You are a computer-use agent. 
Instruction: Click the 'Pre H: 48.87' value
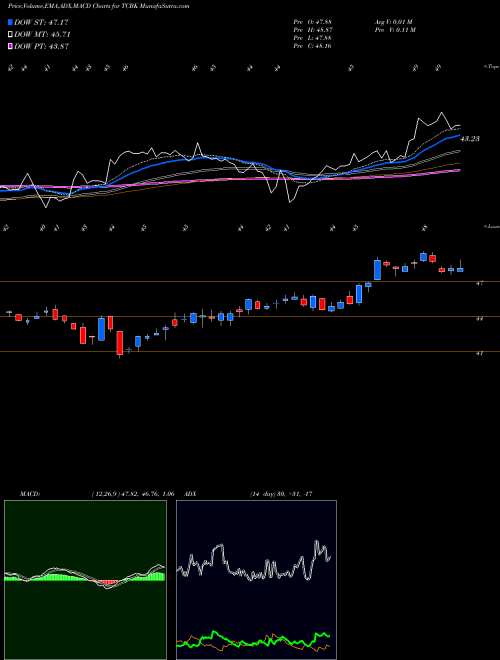[x=313, y=30]
